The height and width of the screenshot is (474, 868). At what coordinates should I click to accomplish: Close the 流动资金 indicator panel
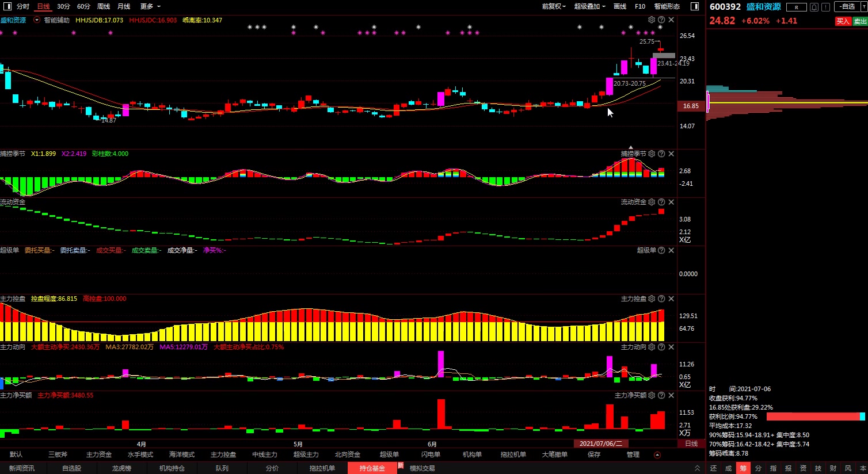[671, 202]
